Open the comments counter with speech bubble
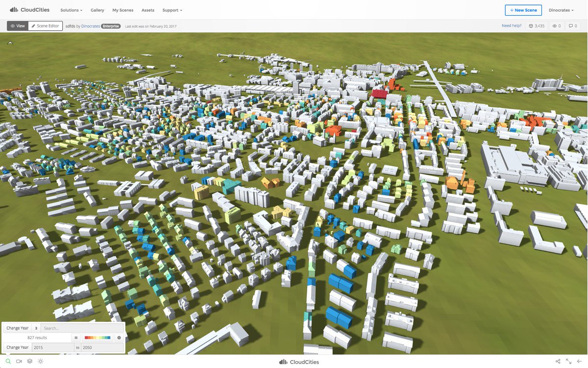The height and width of the screenshot is (368, 588). (572, 26)
